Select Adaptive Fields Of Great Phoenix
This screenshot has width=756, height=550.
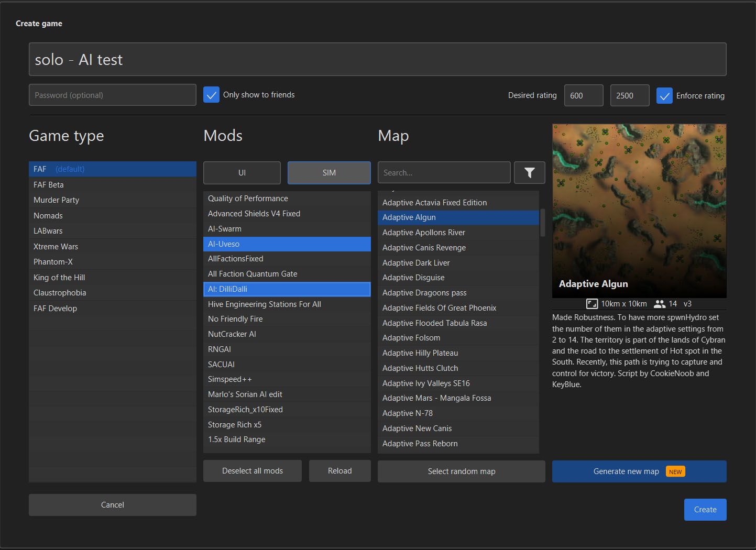tap(458, 307)
